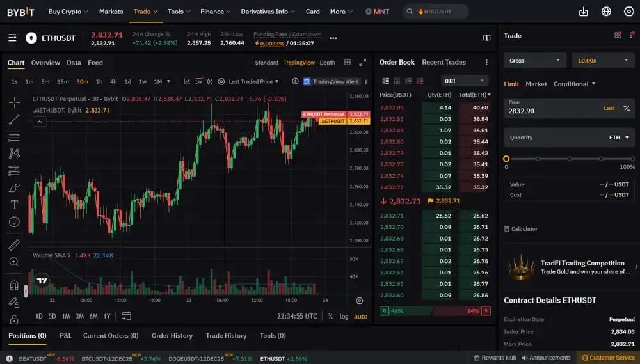Select the pattern drawing tool
The width and height of the screenshot is (640, 364).
[14, 154]
